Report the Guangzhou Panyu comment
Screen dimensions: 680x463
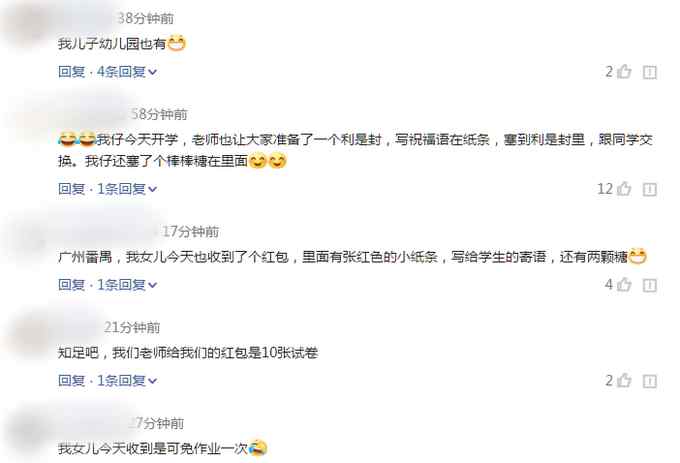coord(649,285)
